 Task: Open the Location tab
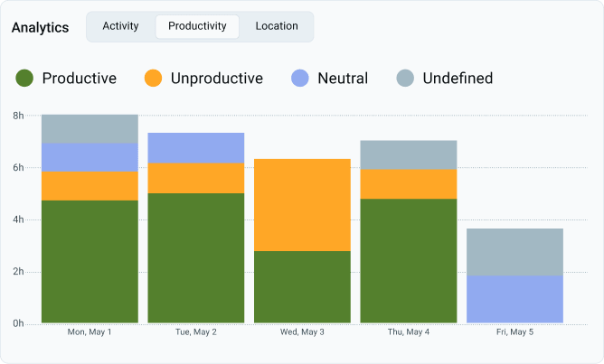click(x=277, y=26)
